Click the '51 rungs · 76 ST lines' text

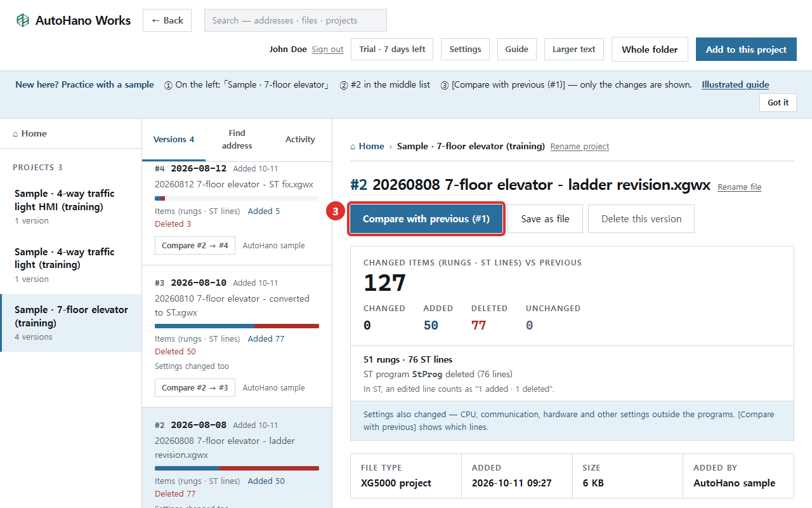[x=408, y=359]
